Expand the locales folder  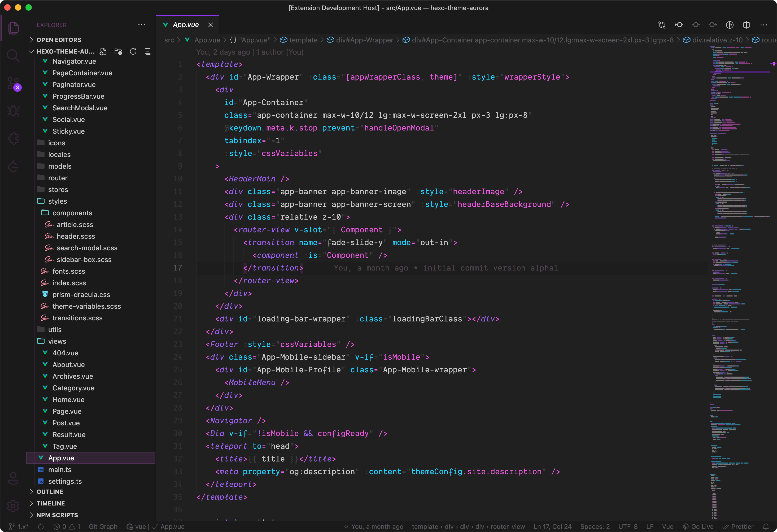coord(91,155)
